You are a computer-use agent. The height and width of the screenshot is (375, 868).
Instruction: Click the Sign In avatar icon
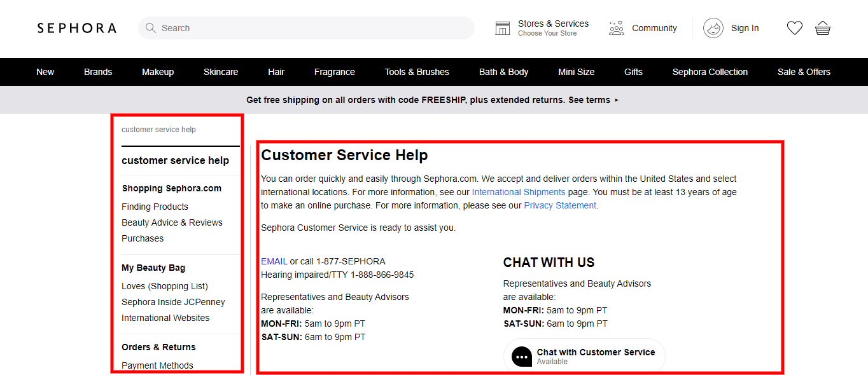tap(713, 28)
